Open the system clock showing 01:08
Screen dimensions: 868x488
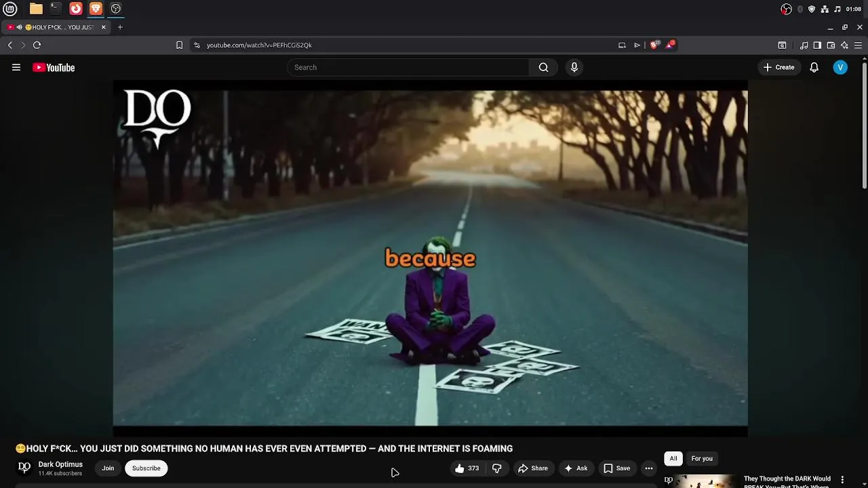(x=854, y=9)
